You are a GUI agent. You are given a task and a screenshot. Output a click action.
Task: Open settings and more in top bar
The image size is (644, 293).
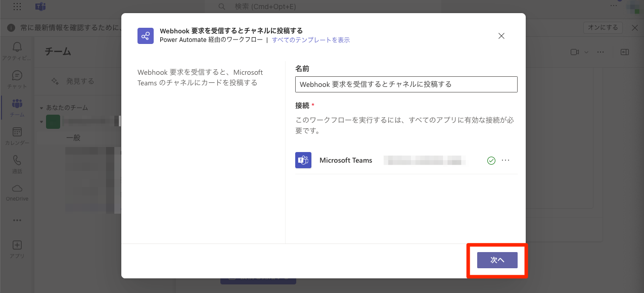point(614,6)
